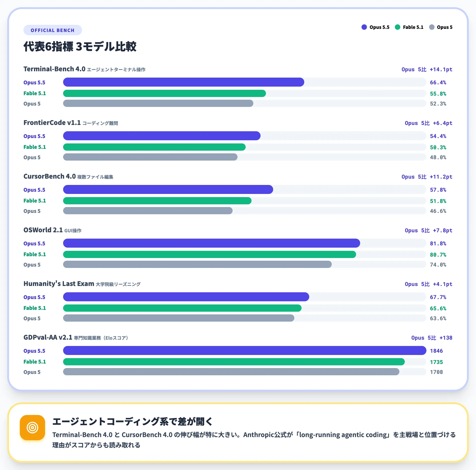Click the 50.3% score value
Image resolution: width=476 pixels, height=470 pixels.
(x=438, y=147)
